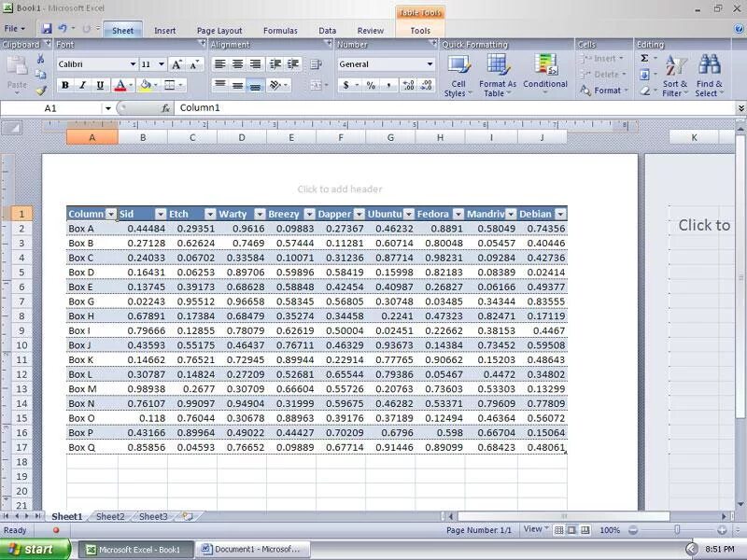Decrease font size with the shrink font icon
Image resolution: width=747 pixels, height=560 pixels.
[194, 64]
